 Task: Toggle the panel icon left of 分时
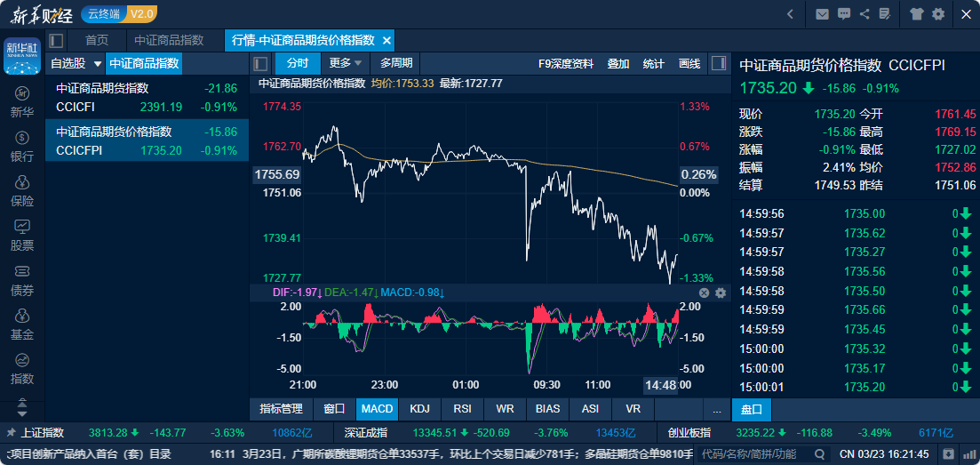pos(260,63)
